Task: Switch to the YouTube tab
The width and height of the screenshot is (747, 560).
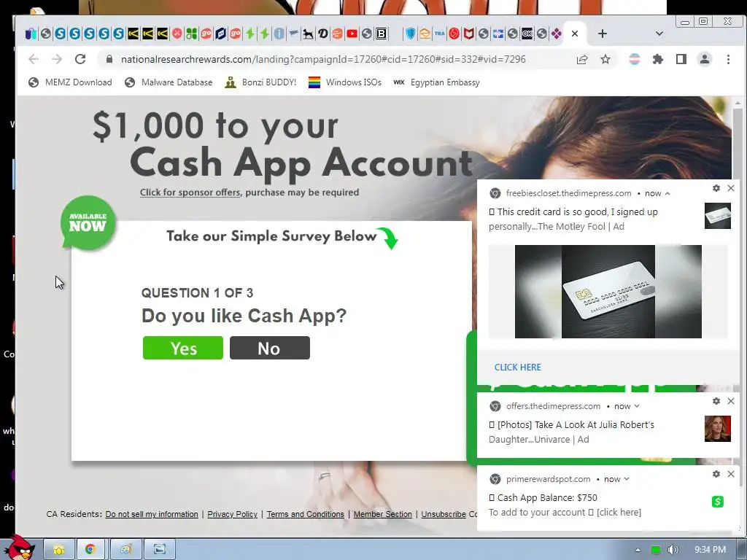Action: pyautogui.click(x=352, y=34)
